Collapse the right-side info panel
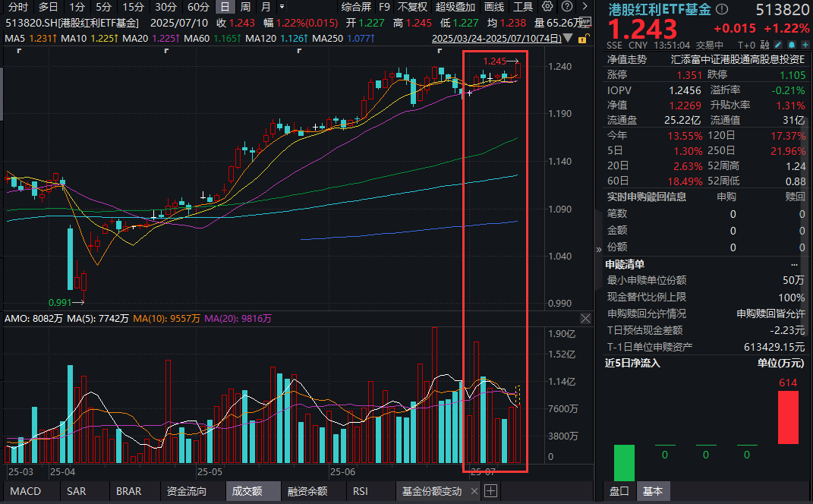This screenshot has height=504, width=813. [599, 248]
